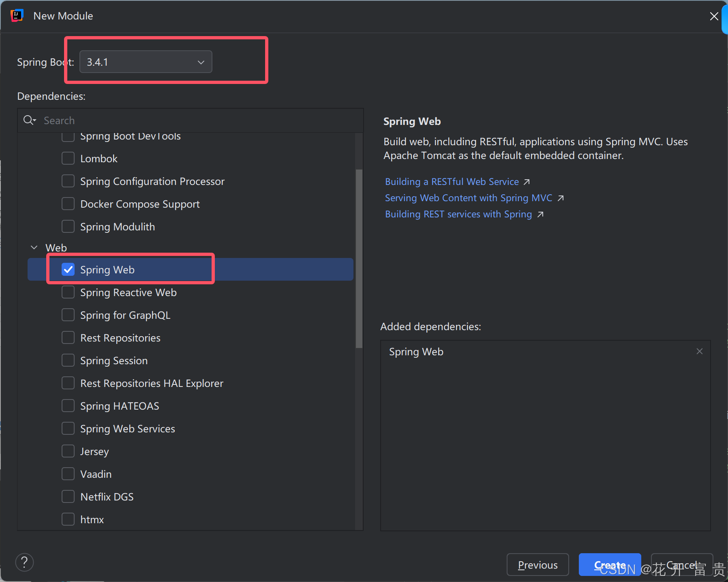Viewport: 728px width, 582px height.
Task: Check the Lombok checkbox
Action: [68, 158]
